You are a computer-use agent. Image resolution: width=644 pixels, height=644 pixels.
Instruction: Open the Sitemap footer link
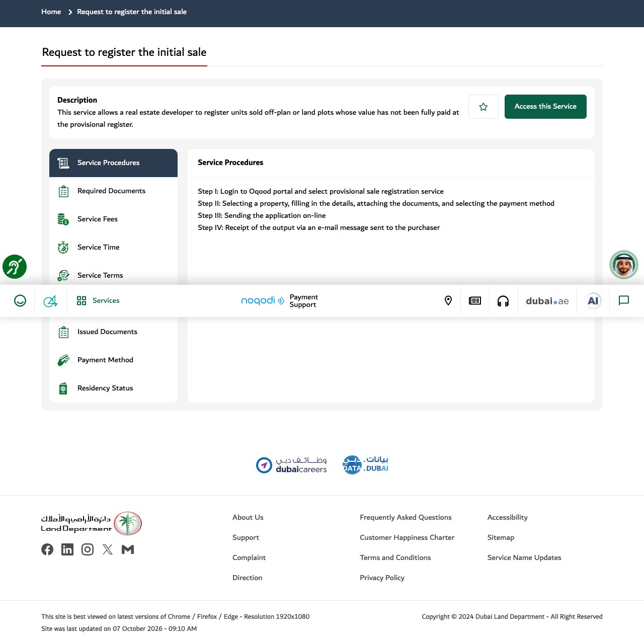tap(501, 537)
